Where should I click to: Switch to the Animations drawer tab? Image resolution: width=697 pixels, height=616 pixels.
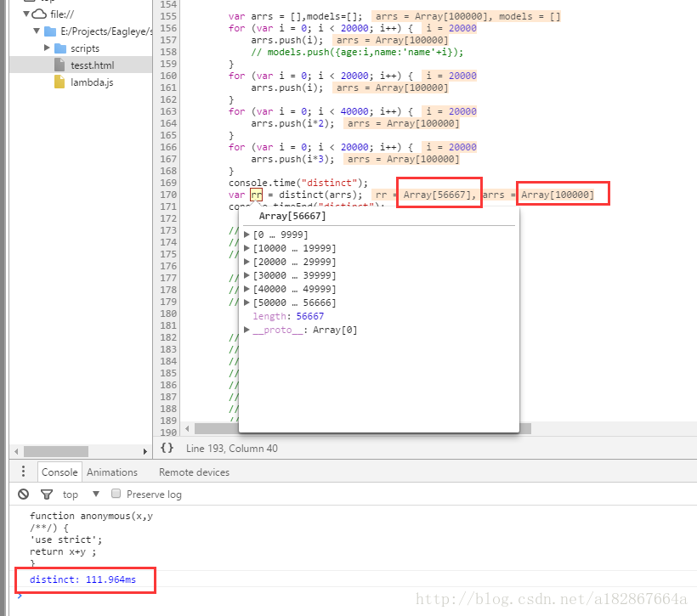coord(112,472)
